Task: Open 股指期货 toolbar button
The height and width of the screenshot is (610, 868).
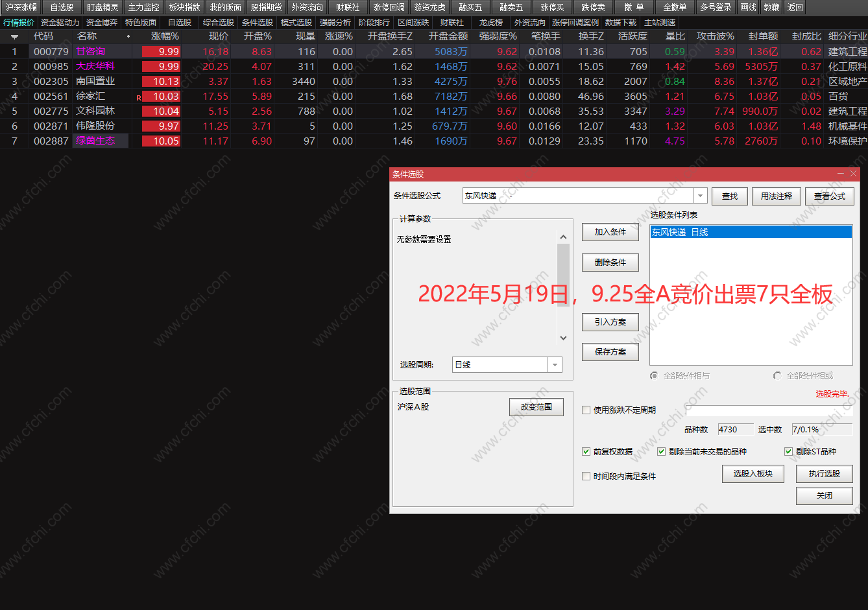Action: [266, 7]
